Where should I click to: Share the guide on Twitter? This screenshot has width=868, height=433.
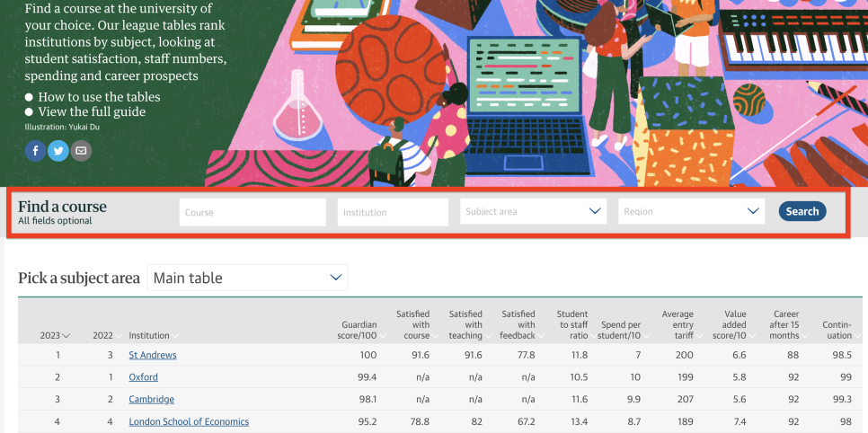click(58, 151)
